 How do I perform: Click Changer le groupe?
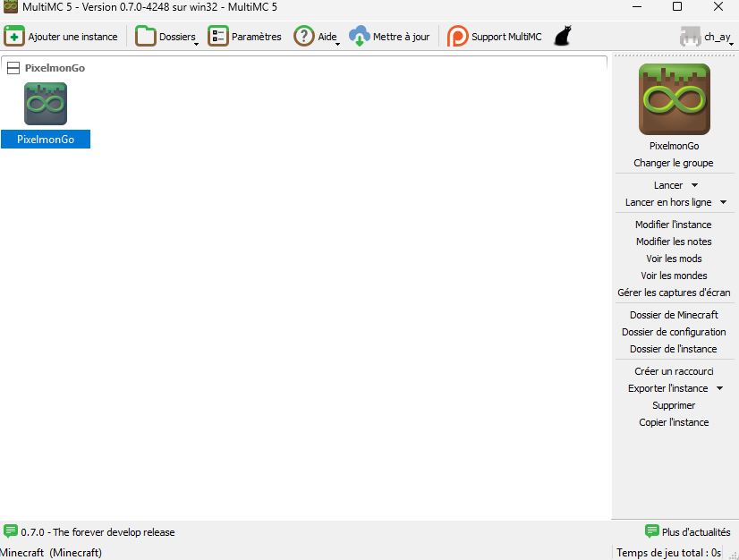point(673,163)
